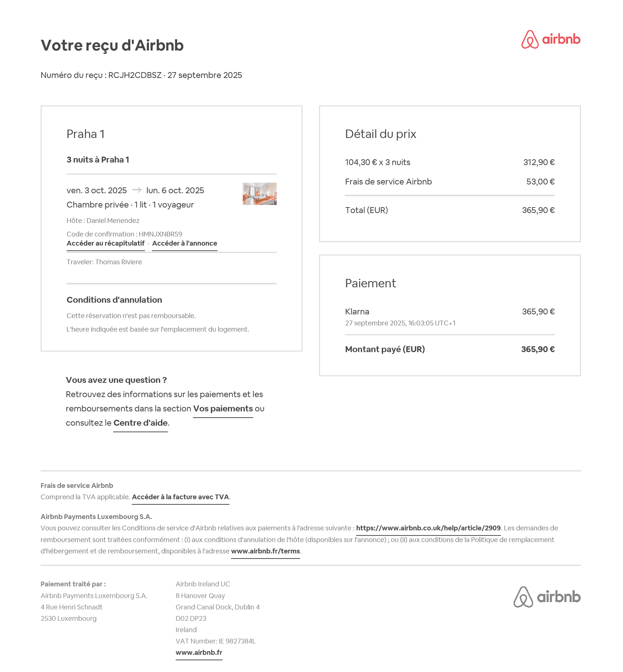The width and height of the screenshot is (623, 672).
Task: Click the "Frais de service Airbnb" price row
Action: 388,182
